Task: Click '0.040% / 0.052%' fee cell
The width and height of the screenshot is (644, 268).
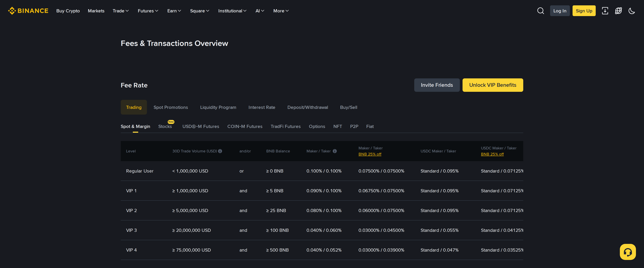Action: click(x=324, y=250)
